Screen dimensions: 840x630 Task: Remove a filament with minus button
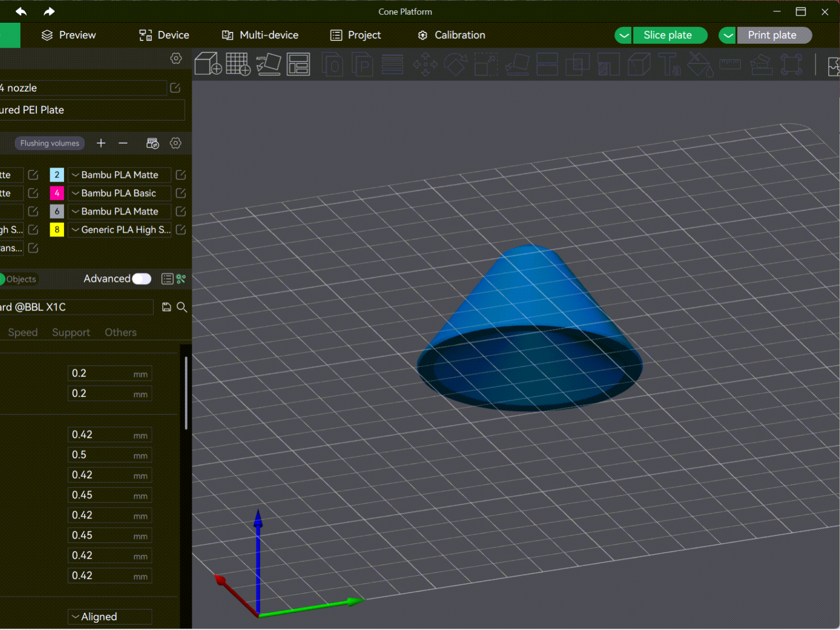tap(123, 143)
